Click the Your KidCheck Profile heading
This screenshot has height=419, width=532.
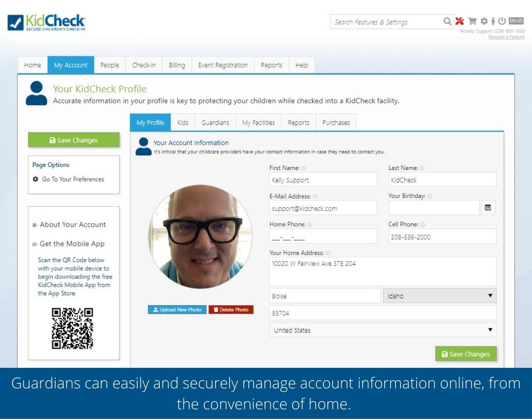pyautogui.click(x=100, y=89)
